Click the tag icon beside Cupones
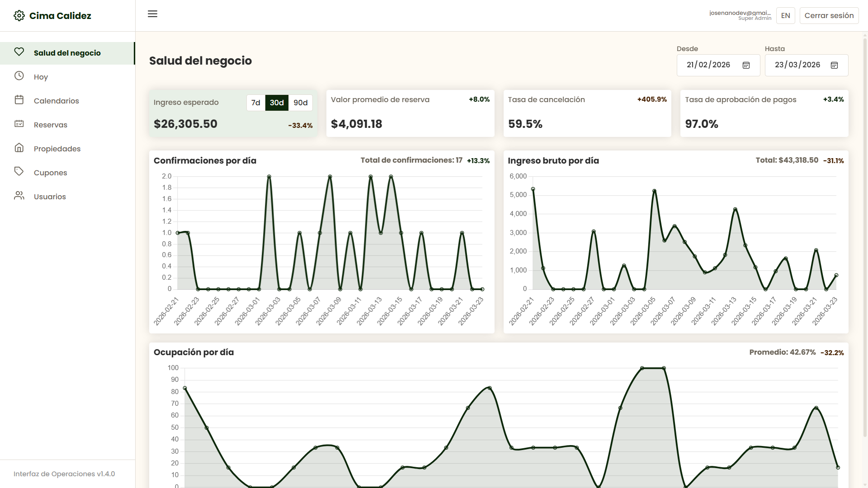 tap(19, 172)
